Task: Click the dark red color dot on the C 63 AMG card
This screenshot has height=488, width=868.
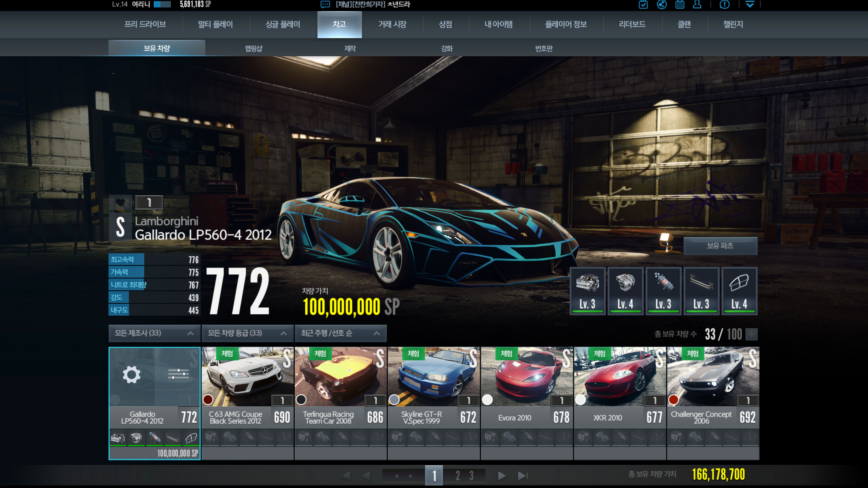Action: [x=208, y=400]
